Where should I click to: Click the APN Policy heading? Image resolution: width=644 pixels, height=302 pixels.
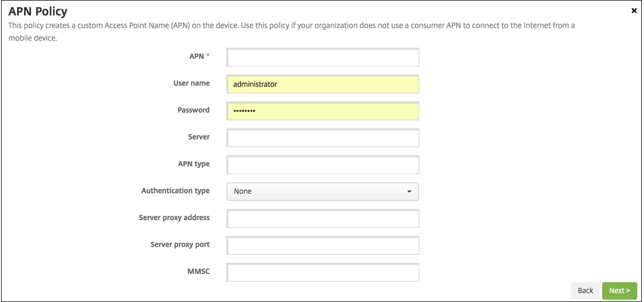click(x=38, y=12)
